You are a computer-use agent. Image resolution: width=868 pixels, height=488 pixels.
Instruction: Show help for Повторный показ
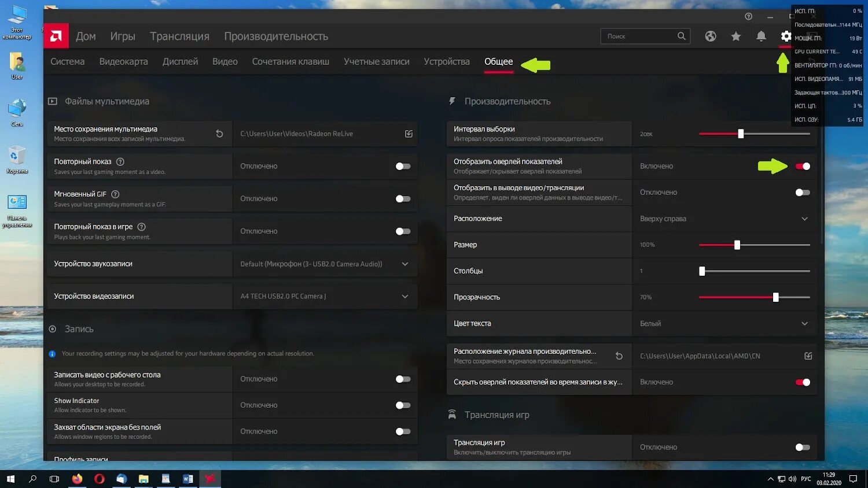pos(120,162)
